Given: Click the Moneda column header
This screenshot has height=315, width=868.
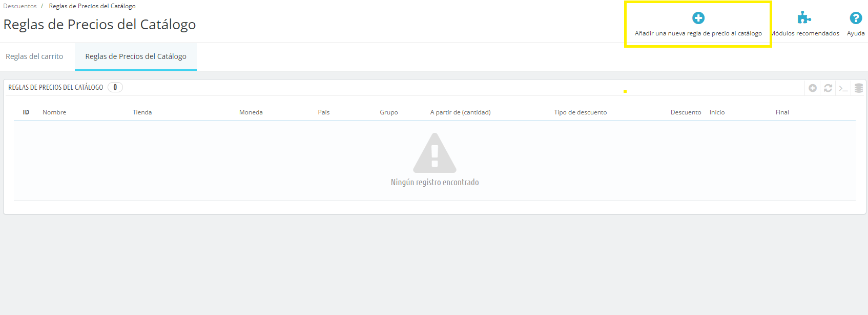Looking at the screenshot, I should tap(251, 112).
